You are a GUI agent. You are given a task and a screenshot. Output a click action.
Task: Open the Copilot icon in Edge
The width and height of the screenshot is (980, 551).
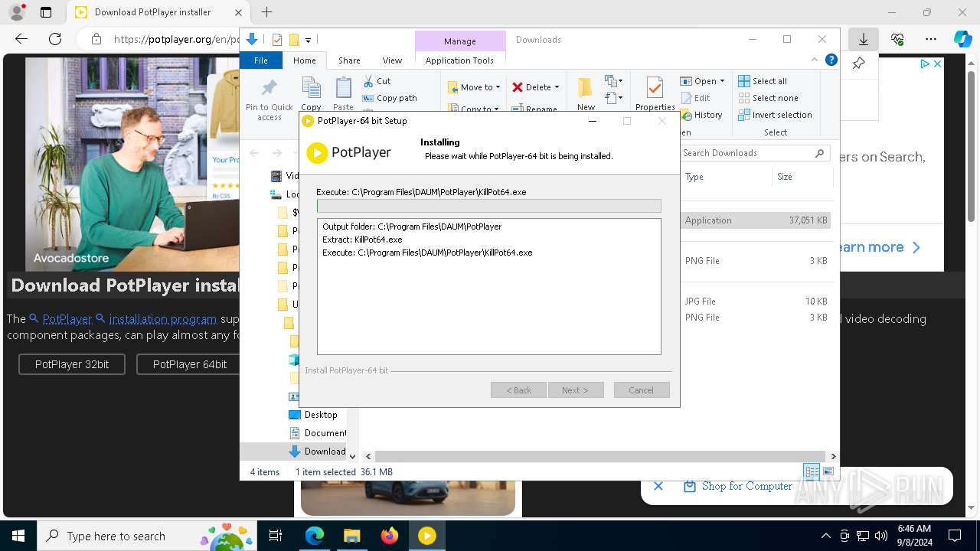coord(962,39)
